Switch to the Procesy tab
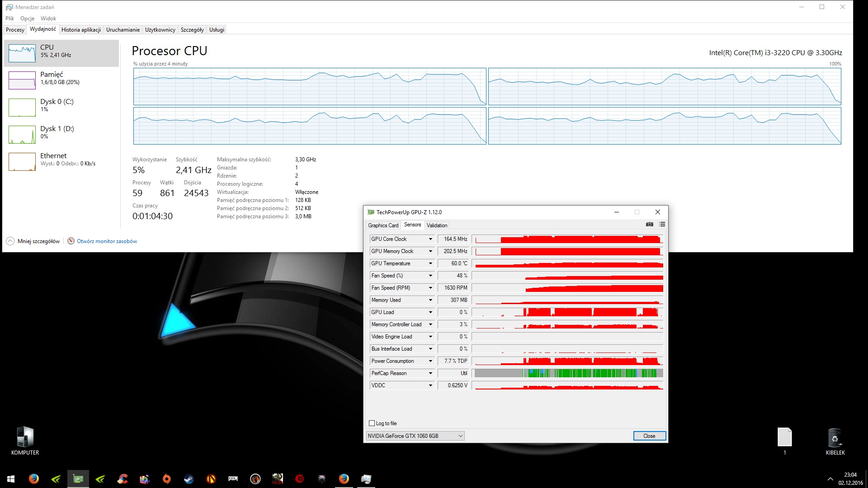 click(15, 30)
